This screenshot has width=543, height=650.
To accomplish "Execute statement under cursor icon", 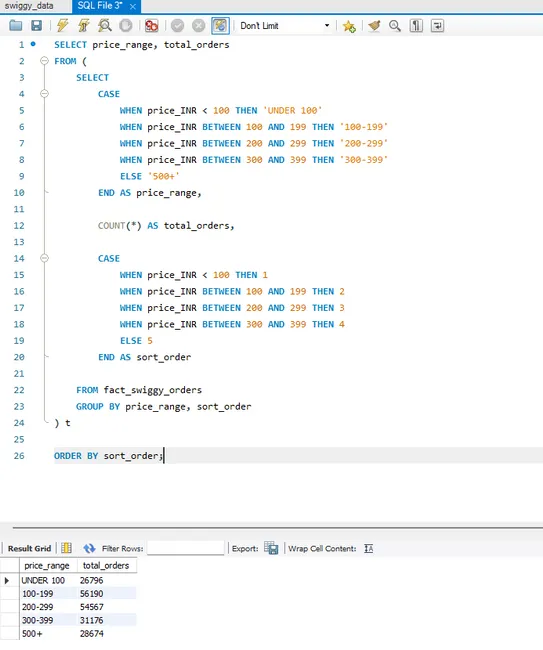I will pos(84,26).
